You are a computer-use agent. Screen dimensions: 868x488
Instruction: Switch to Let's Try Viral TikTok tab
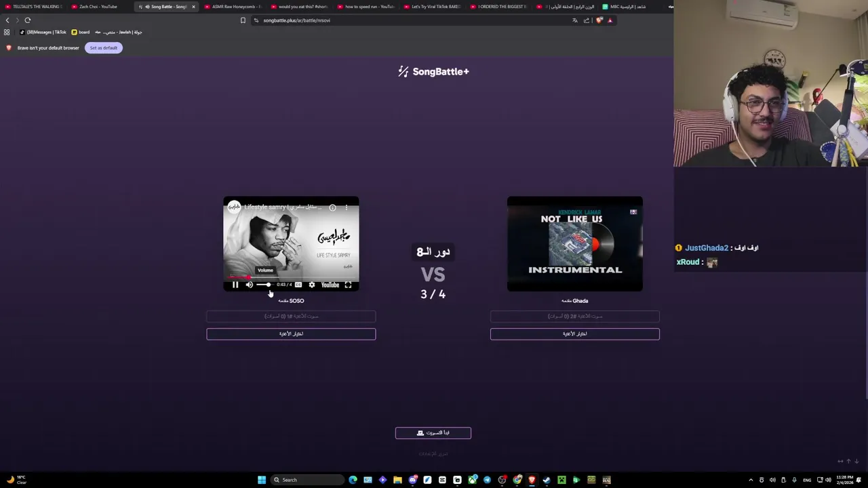tap(431, 7)
